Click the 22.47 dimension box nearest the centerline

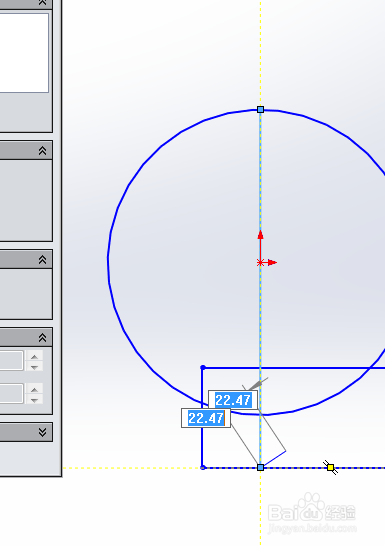[x=233, y=400]
